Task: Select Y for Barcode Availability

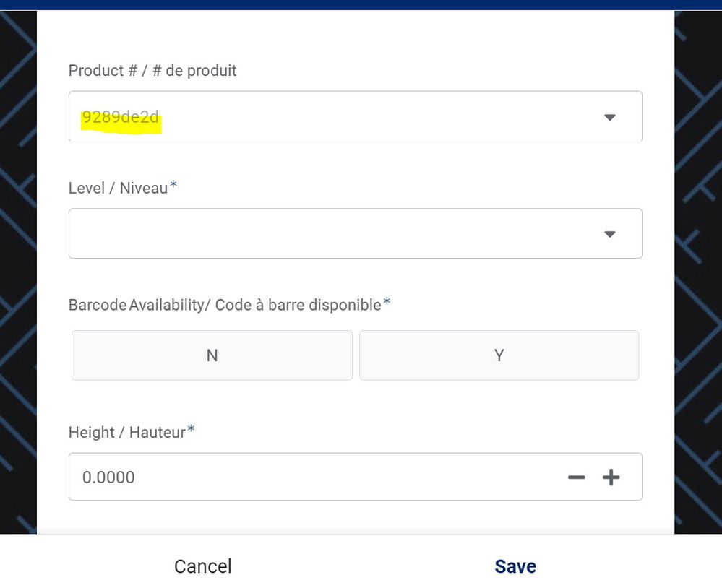Action: tap(499, 355)
